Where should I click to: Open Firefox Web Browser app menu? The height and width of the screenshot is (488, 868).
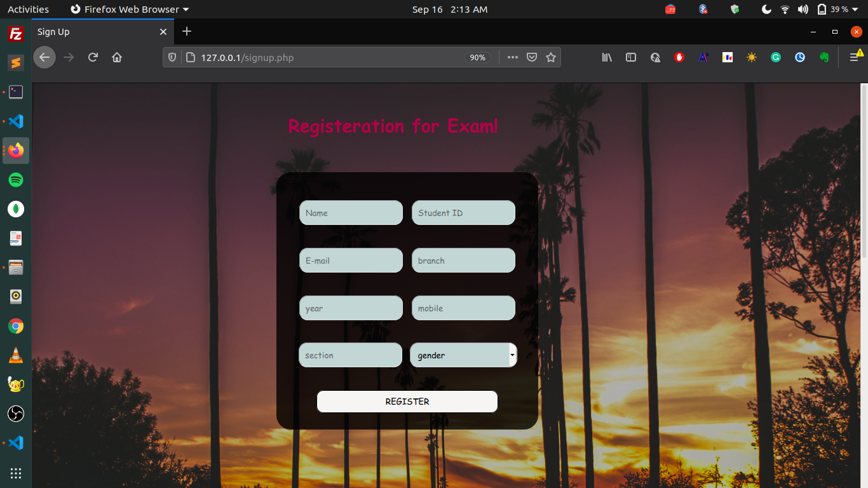(130, 10)
